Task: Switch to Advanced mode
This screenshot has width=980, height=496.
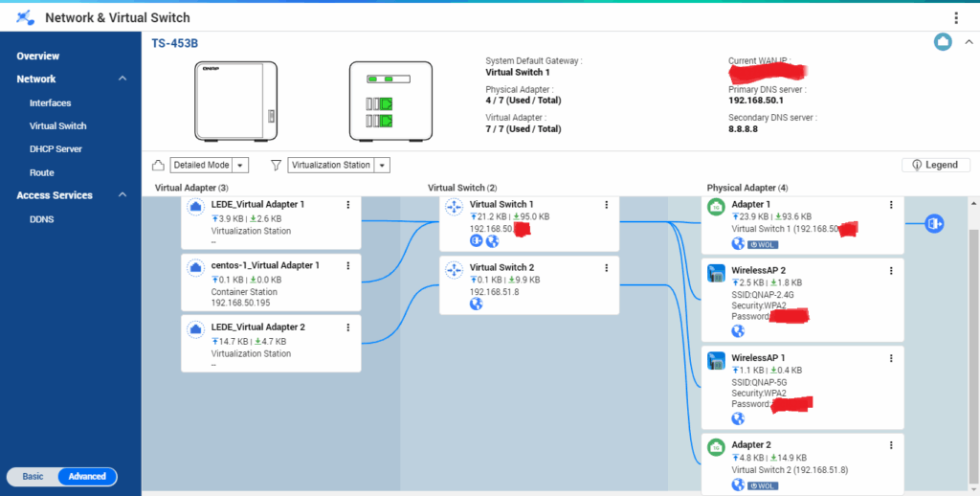Action: tap(87, 477)
